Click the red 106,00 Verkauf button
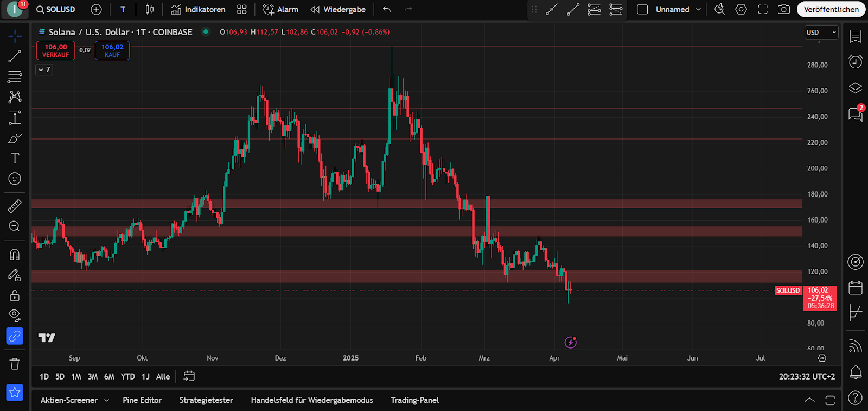The image size is (868, 411). pos(56,50)
